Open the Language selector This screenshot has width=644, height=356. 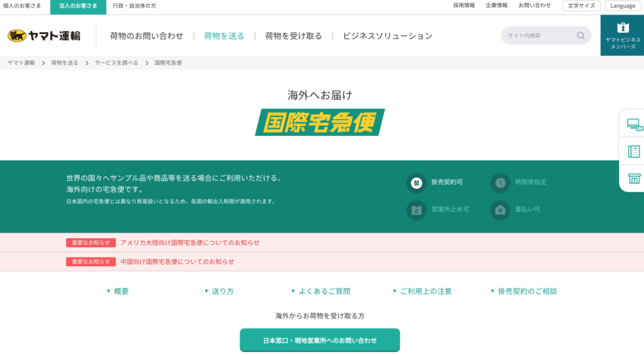(x=623, y=6)
